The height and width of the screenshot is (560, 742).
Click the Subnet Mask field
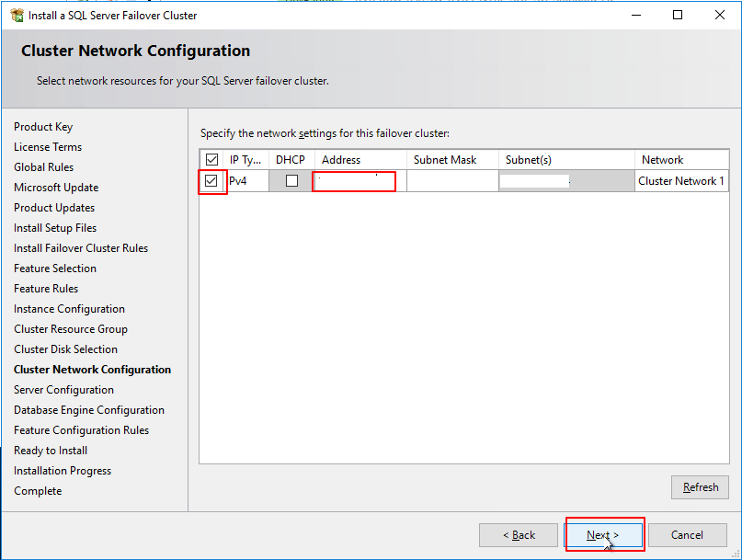tap(451, 180)
